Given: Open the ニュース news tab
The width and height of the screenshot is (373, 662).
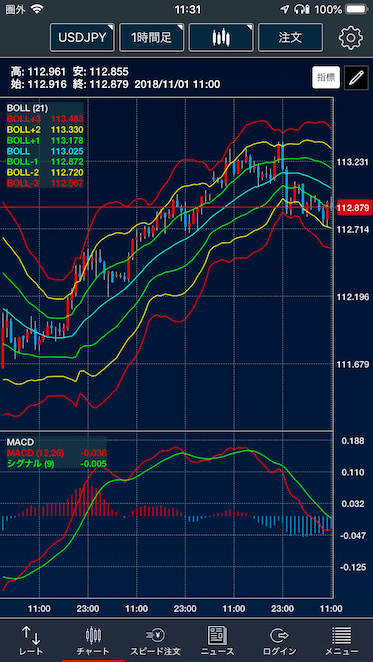Looking at the screenshot, I should click(x=217, y=640).
